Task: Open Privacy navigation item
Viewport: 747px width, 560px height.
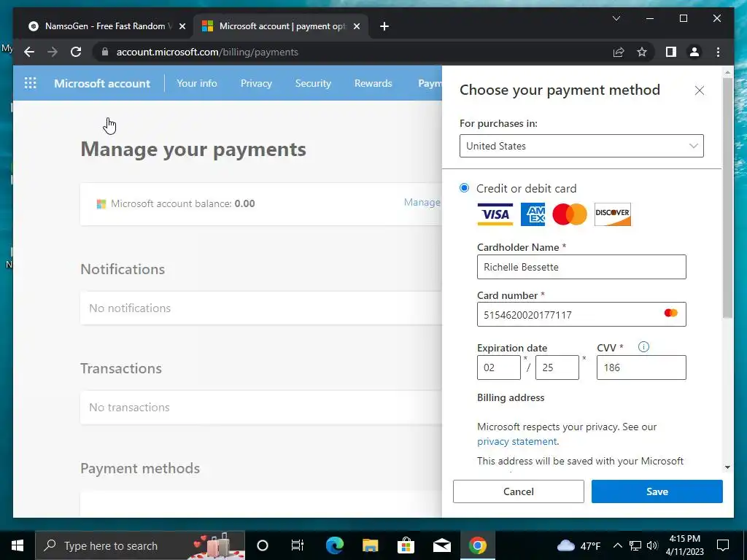Action: (256, 83)
